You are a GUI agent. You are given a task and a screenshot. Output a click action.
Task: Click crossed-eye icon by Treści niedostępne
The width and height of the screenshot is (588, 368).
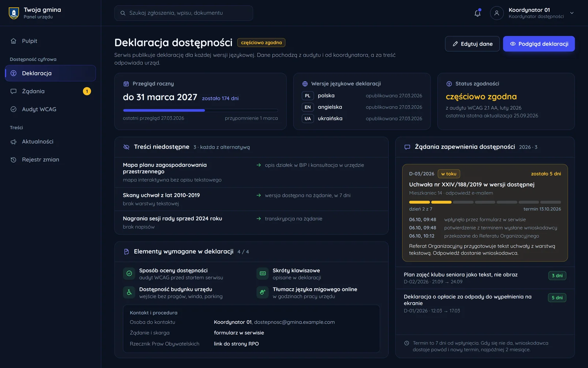126,147
